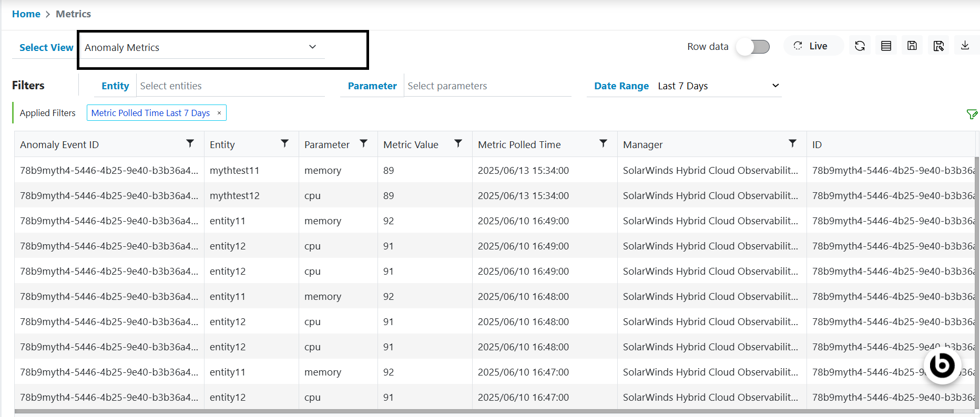
Task: Open the Select parameters dropdown field
Action: [x=488, y=86]
